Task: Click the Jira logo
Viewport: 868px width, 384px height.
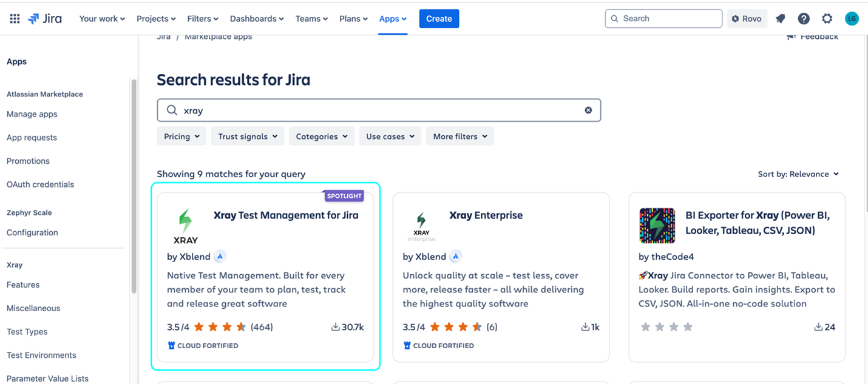Action: (45, 19)
